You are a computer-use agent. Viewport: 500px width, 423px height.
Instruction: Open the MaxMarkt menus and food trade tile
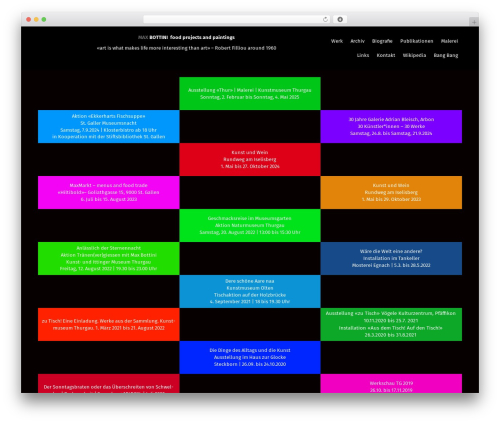[109, 192]
